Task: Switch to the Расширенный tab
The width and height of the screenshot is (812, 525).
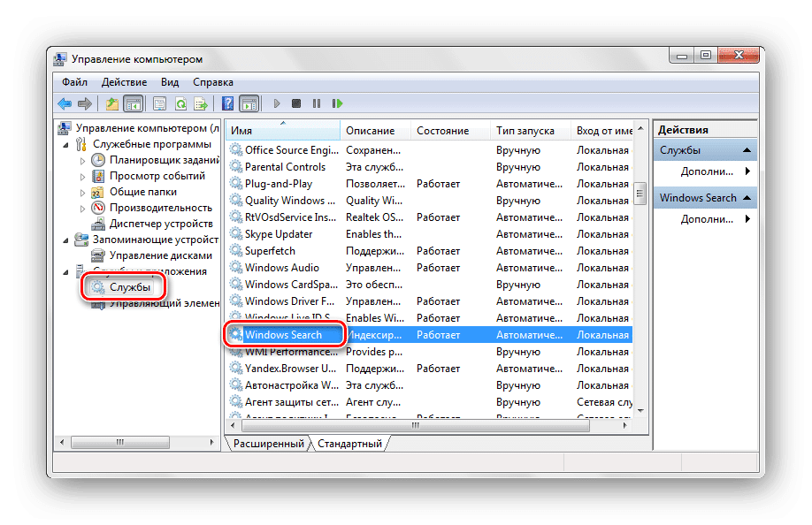Action: (268, 444)
